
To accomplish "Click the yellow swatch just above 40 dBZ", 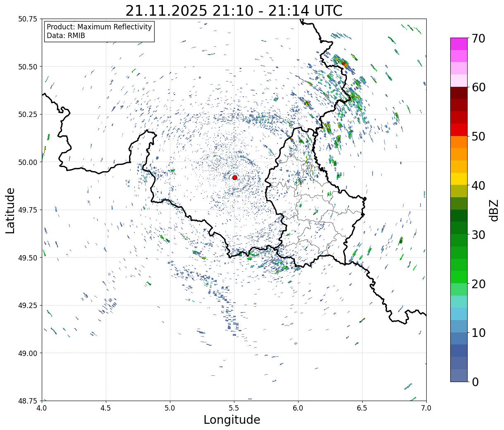I will [x=459, y=179].
